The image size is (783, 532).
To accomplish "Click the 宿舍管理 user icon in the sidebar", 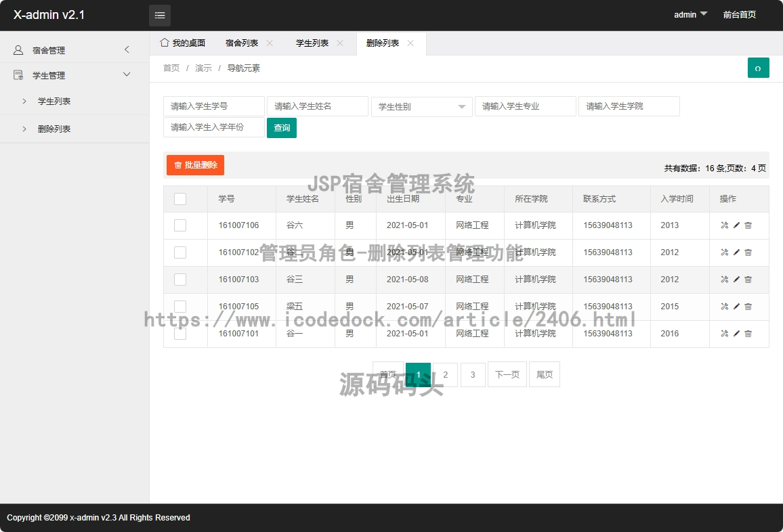I will (x=18, y=50).
